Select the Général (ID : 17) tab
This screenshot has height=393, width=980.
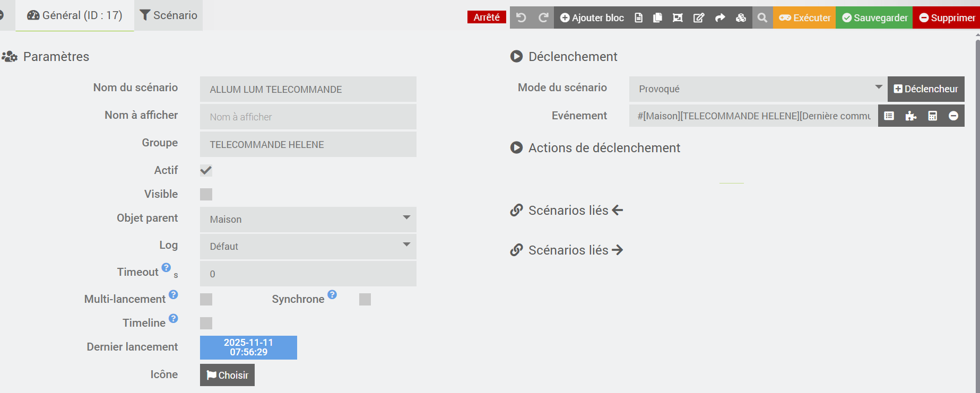point(75,15)
